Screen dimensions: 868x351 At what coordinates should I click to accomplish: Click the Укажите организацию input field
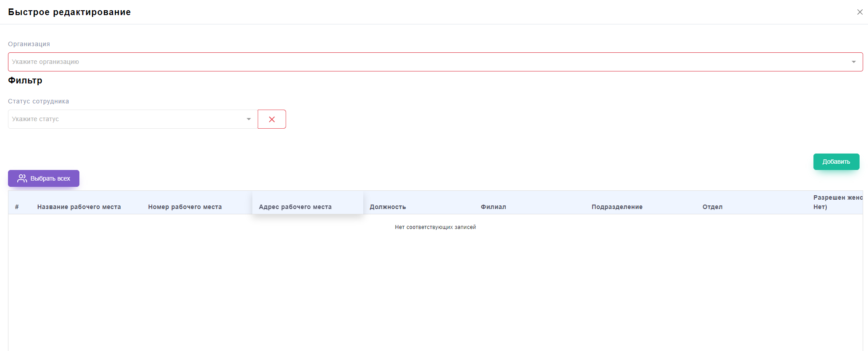tap(426, 62)
